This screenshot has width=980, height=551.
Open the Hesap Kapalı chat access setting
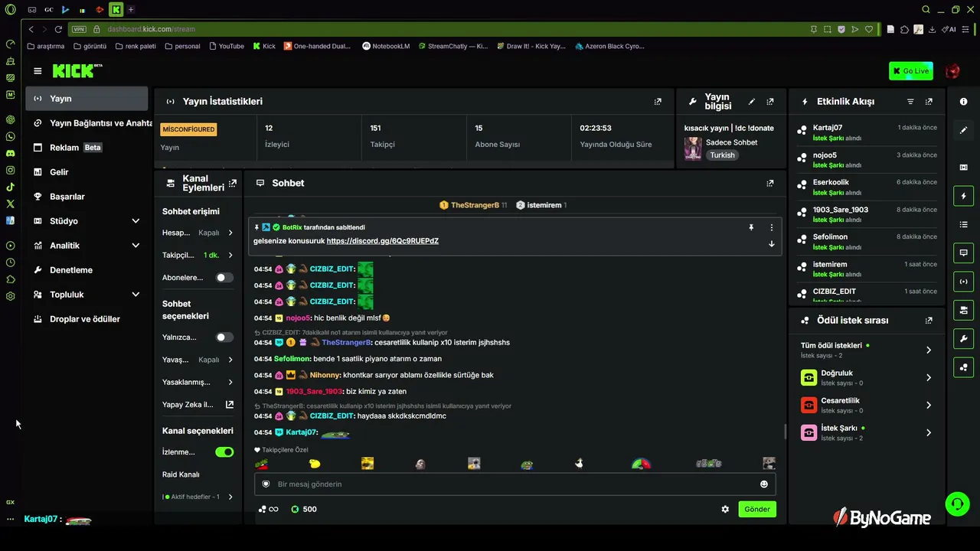pos(198,233)
